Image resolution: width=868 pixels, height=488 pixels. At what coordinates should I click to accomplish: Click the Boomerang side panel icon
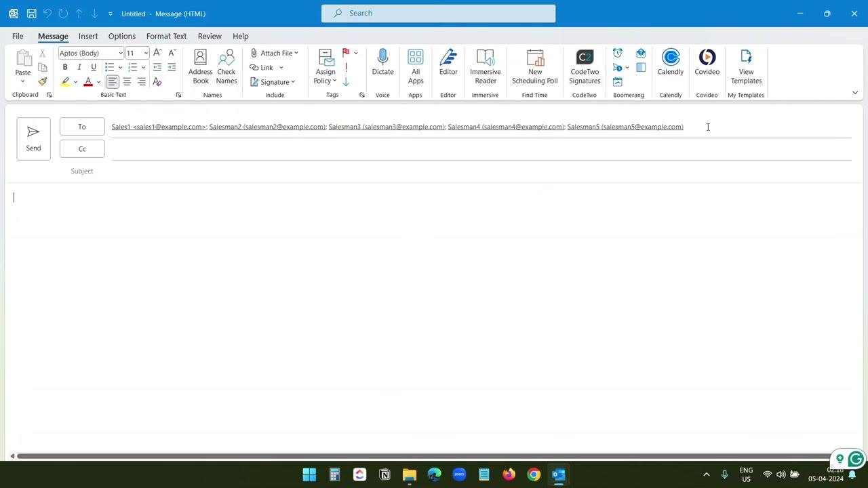tap(641, 67)
